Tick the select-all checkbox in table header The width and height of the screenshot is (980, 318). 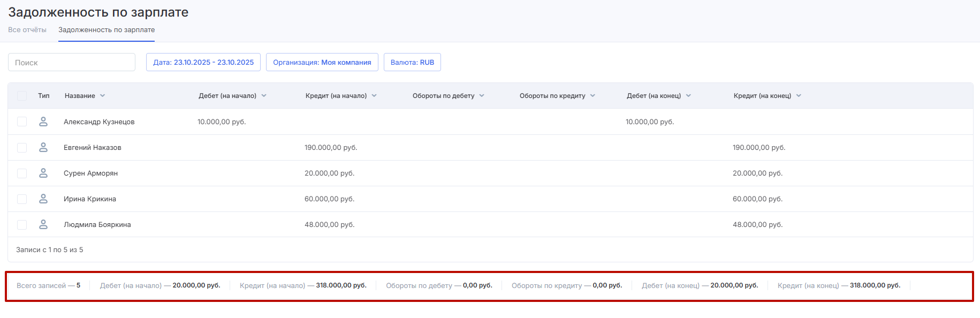[x=22, y=96]
